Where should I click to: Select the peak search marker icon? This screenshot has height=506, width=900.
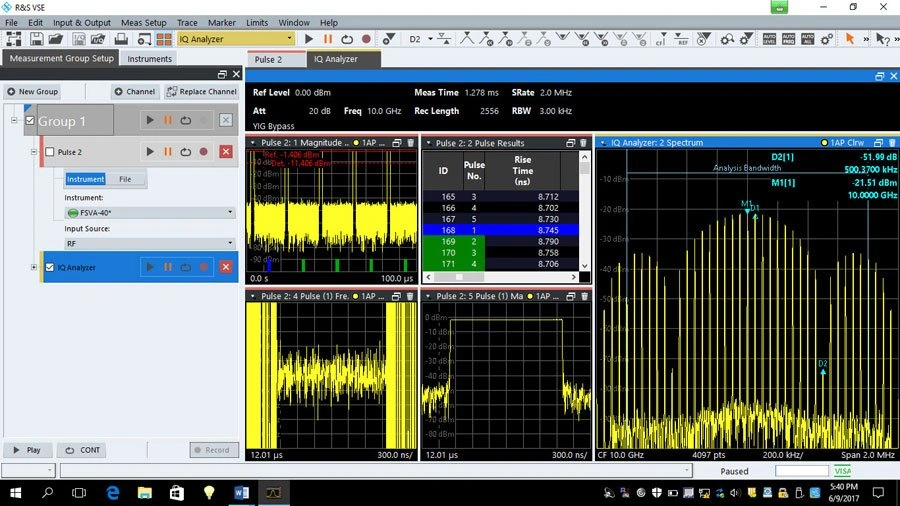[x=467, y=39]
